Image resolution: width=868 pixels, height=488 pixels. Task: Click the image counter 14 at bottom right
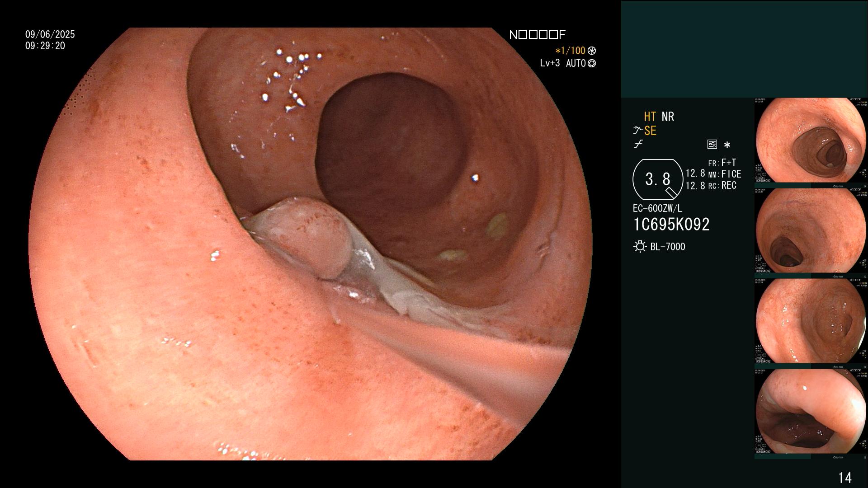pos(845,478)
